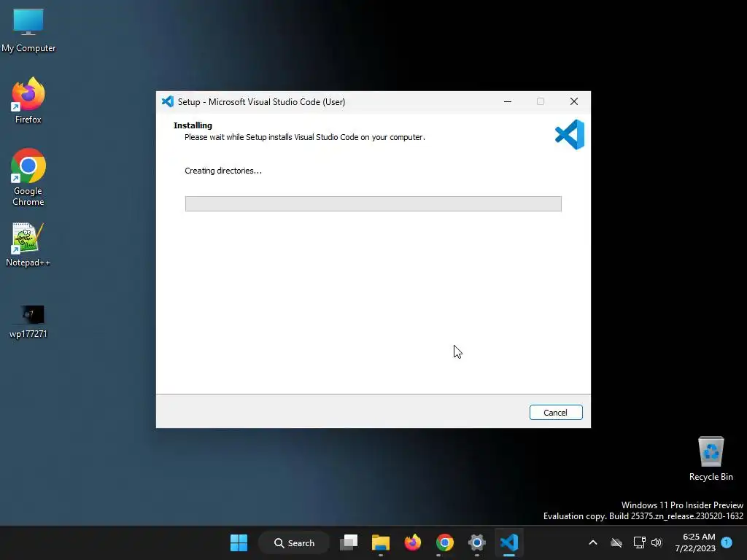Close the Setup window

(x=574, y=101)
